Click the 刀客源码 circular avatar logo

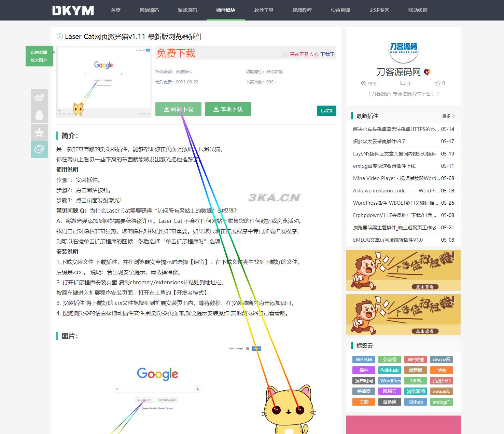[404, 48]
